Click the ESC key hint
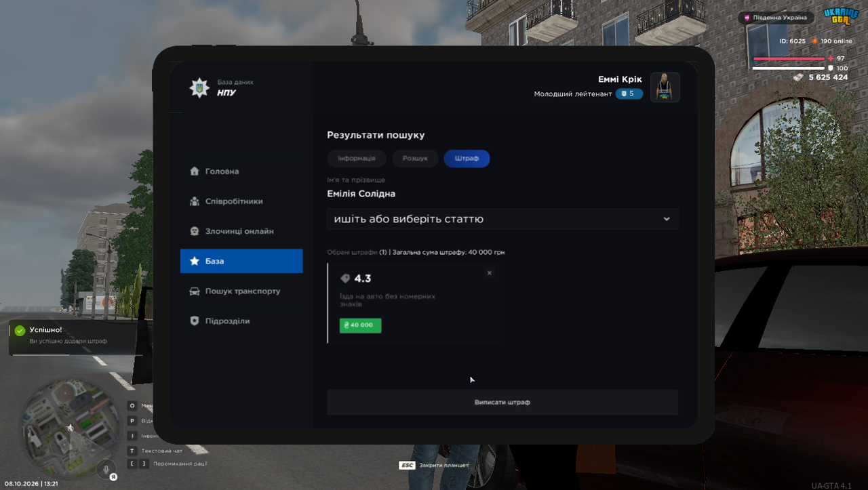This screenshot has width=868, height=490. point(407,466)
